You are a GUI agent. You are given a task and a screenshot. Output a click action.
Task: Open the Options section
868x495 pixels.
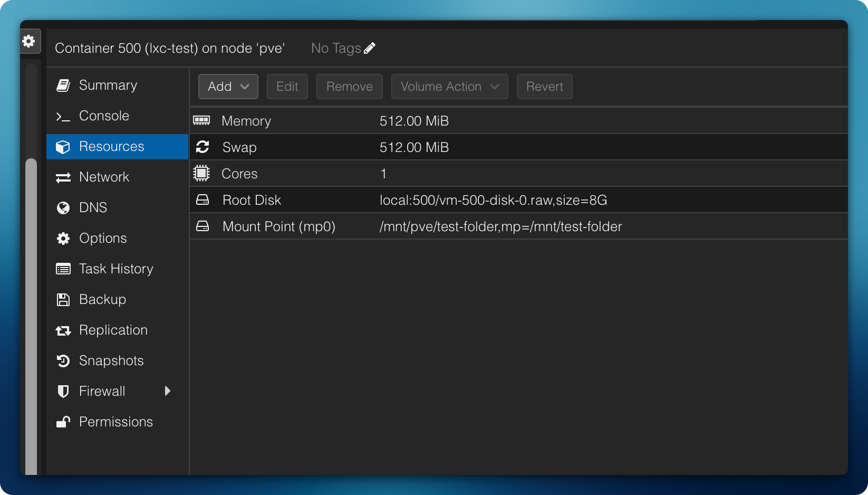(103, 239)
